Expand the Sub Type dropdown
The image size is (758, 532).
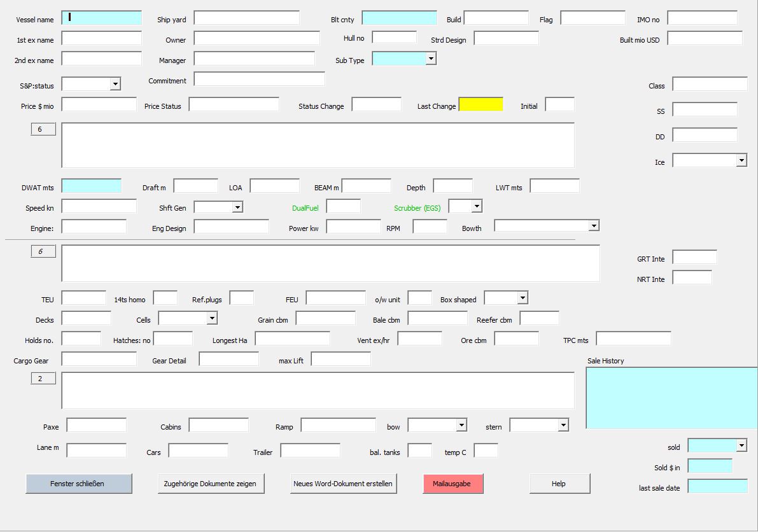[431, 59]
